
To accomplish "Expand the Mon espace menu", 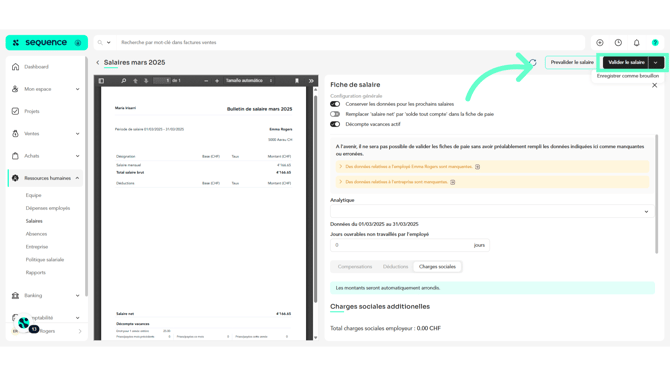I will pyautogui.click(x=77, y=89).
